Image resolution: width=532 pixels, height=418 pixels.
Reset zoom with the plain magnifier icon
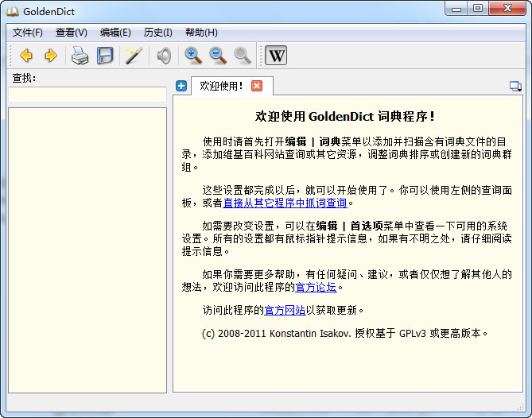coord(243,56)
